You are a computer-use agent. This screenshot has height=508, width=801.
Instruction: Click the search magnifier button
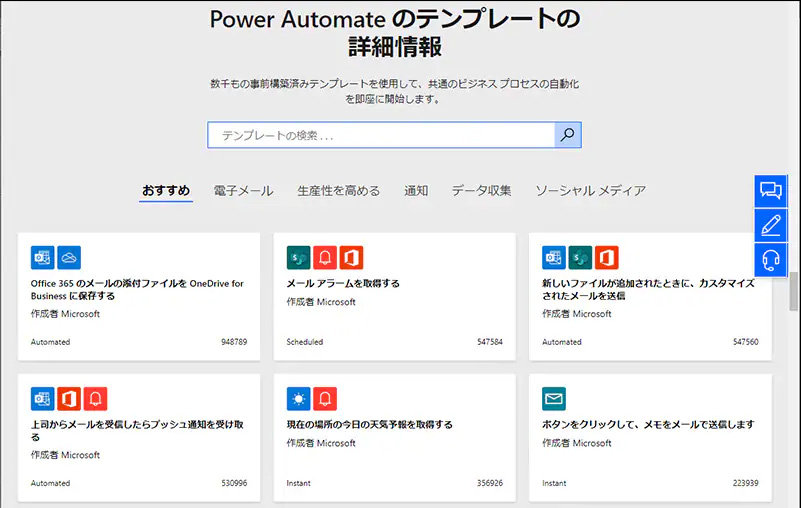568,135
